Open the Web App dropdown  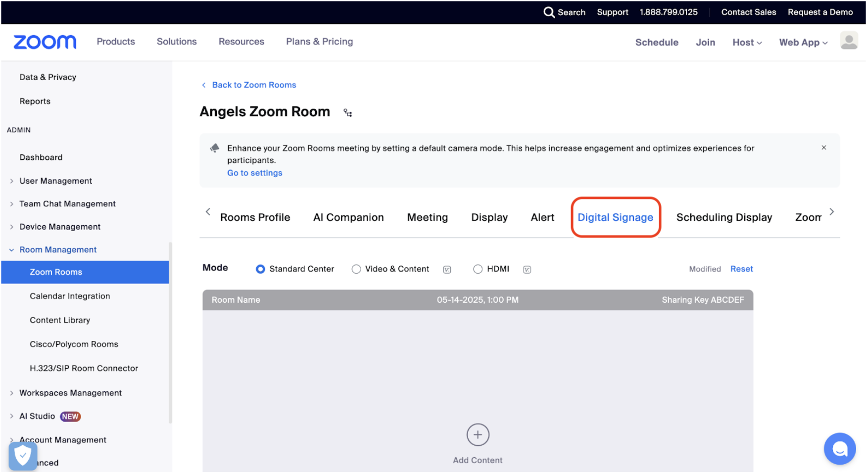point(803,43)
